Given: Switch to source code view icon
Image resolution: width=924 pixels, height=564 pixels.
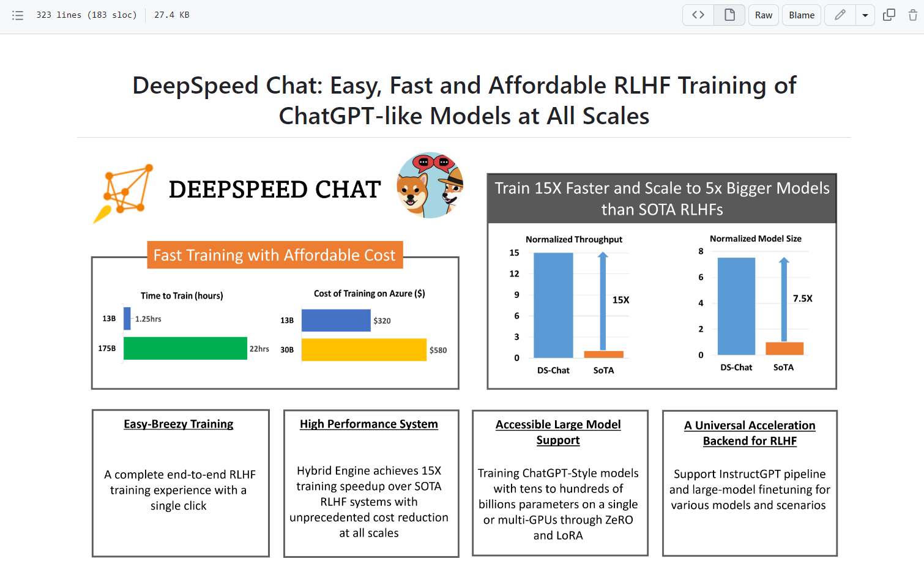Looking at the screenshot, I should pos(698,15).
